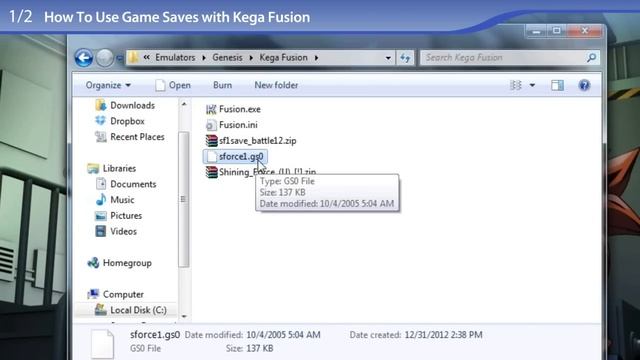The image size is (640, 360).
Task: Click the sf1save_battle12.zip archive icon
Action: 211,140
